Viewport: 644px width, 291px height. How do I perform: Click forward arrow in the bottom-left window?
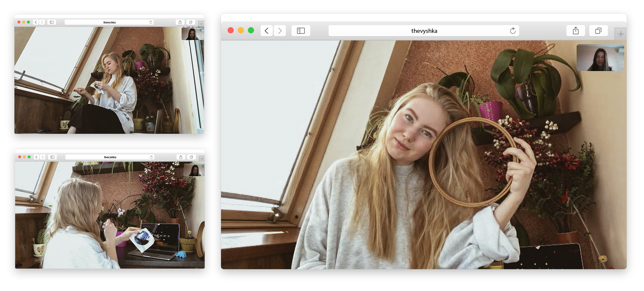pyautogui.click(x=43, y=157)
